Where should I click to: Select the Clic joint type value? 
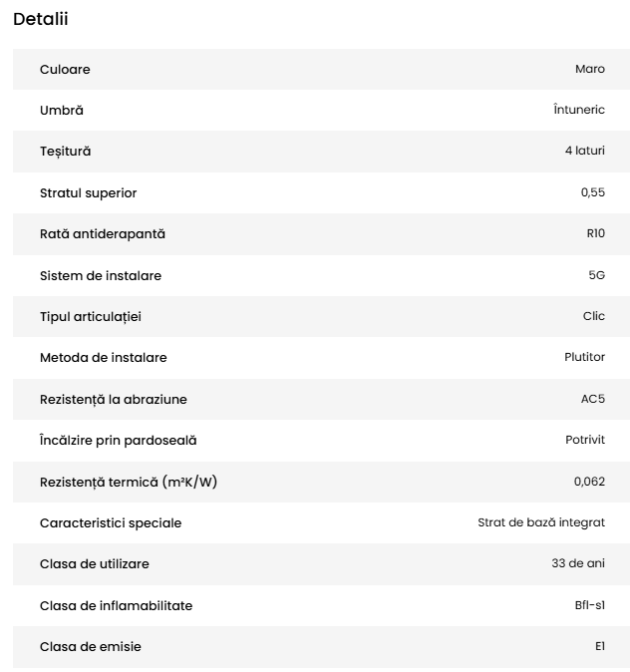click(593, 316)
